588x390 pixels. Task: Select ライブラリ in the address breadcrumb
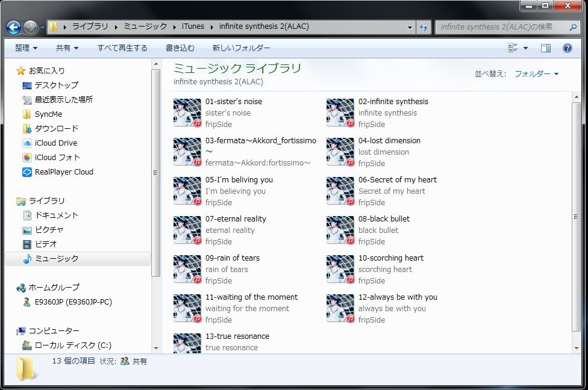[90, 26]
